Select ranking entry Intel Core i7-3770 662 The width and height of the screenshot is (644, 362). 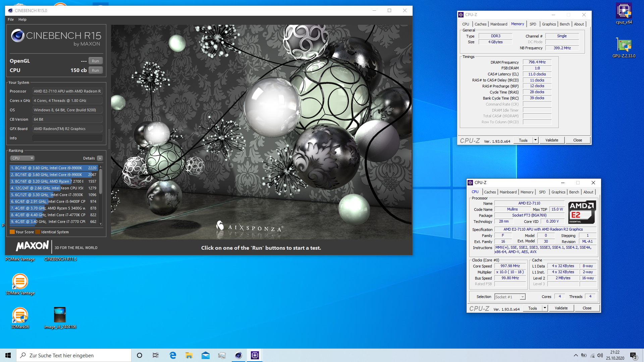coord(54,222)
